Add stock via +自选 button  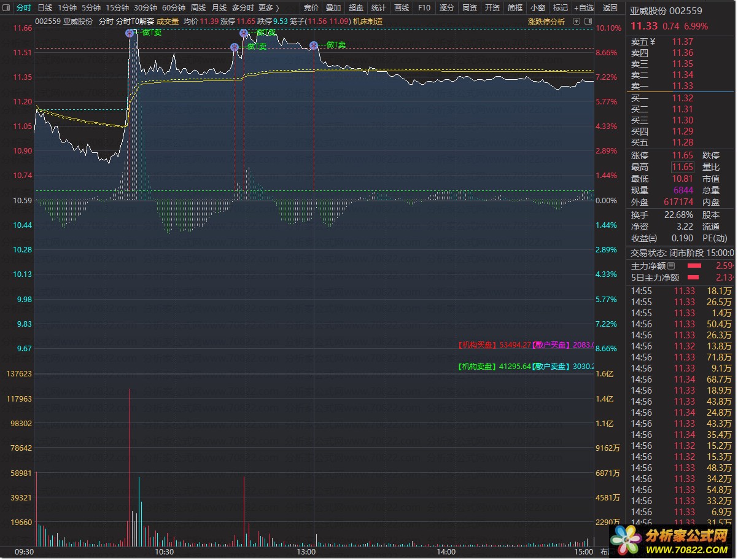point(583,8)
